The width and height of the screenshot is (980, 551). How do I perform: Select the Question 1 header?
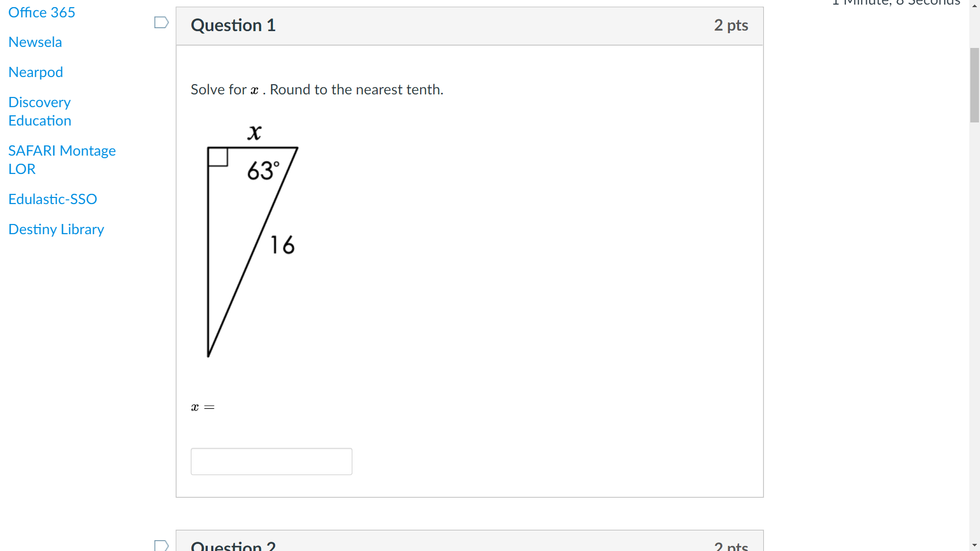233,24
